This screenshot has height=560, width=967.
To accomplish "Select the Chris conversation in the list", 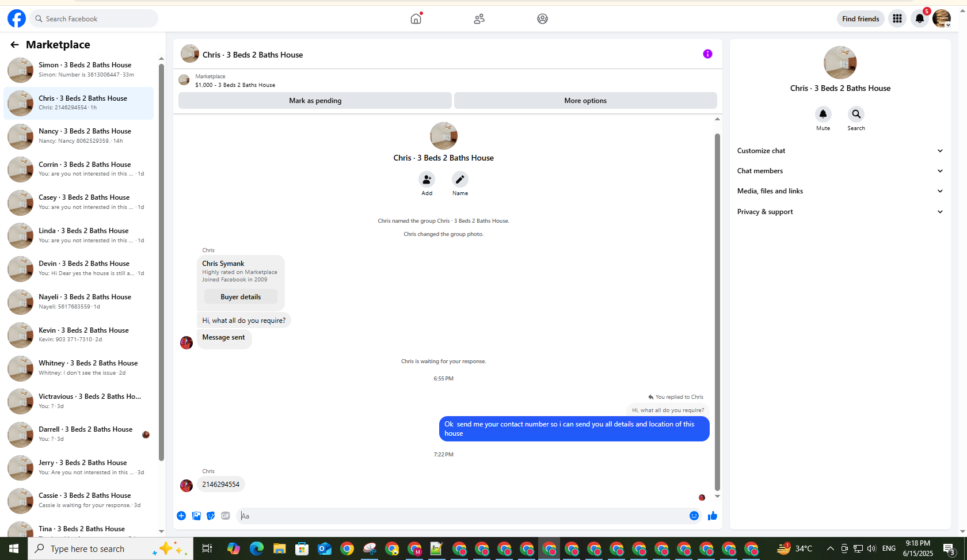I will click(79, 103).
